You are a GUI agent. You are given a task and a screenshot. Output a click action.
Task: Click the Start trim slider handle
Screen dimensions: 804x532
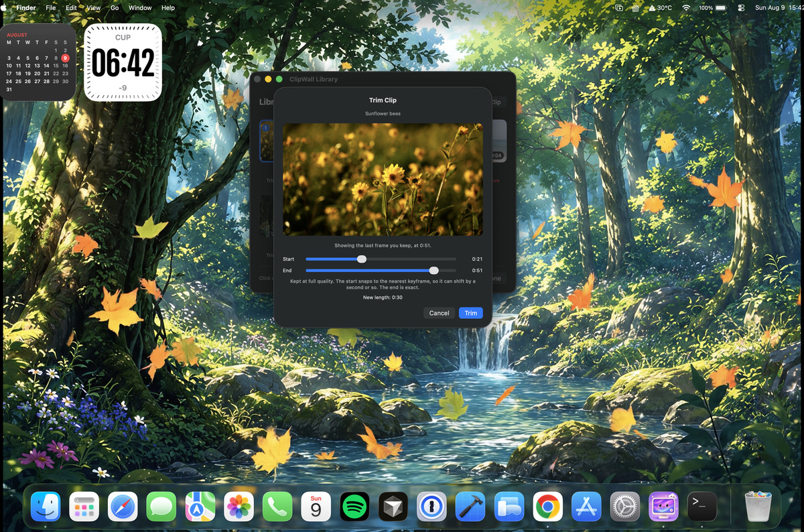(x=362, y=259)
